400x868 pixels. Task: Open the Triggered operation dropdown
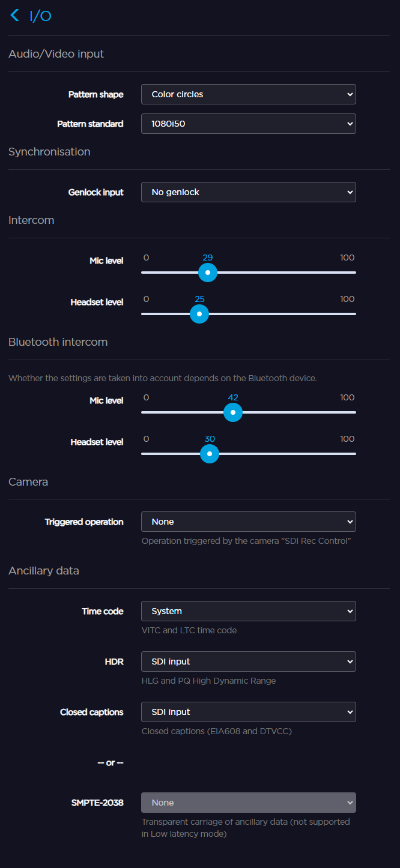[248, 522]
